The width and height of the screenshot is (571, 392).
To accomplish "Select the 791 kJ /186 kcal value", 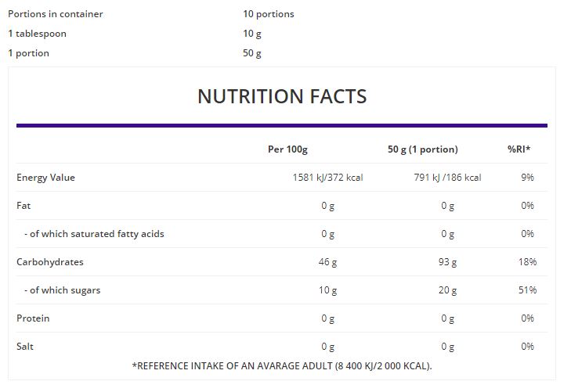I will pyautogui.click(x=447, y=178).
